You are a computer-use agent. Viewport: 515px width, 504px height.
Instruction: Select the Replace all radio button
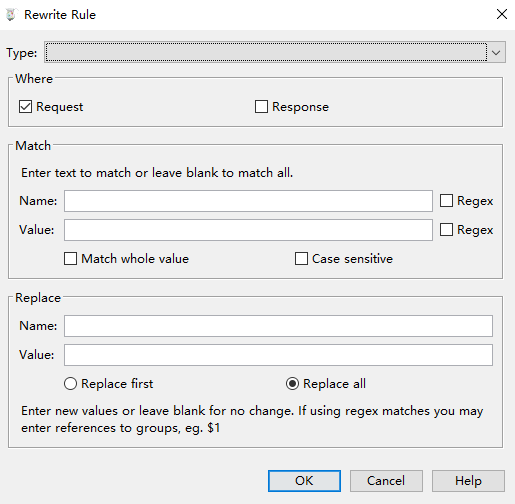pyautogui.click(x=292, y=384)
